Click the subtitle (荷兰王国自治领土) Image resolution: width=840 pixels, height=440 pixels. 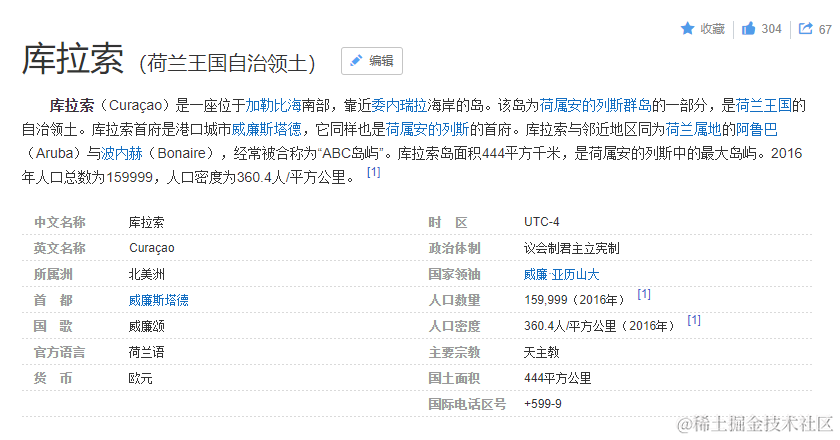tap(227, 63)
